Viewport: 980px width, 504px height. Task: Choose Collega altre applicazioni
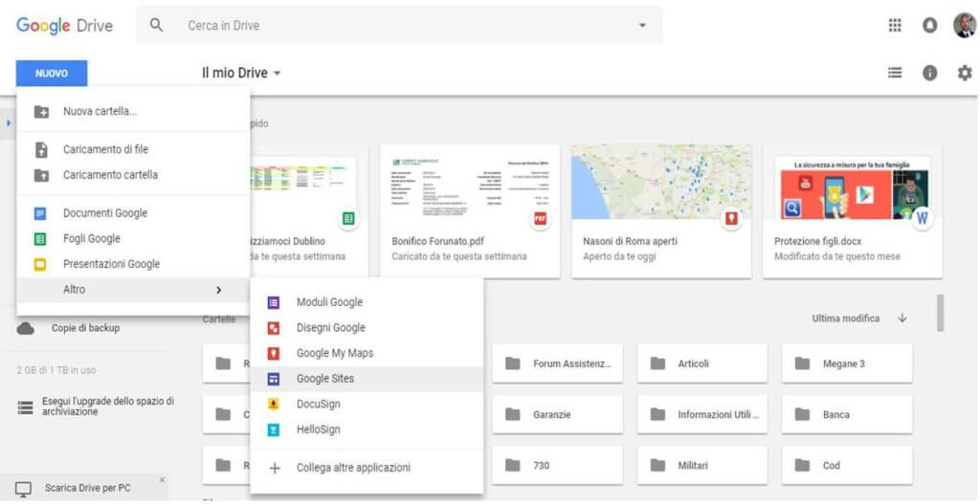point(367,468)
